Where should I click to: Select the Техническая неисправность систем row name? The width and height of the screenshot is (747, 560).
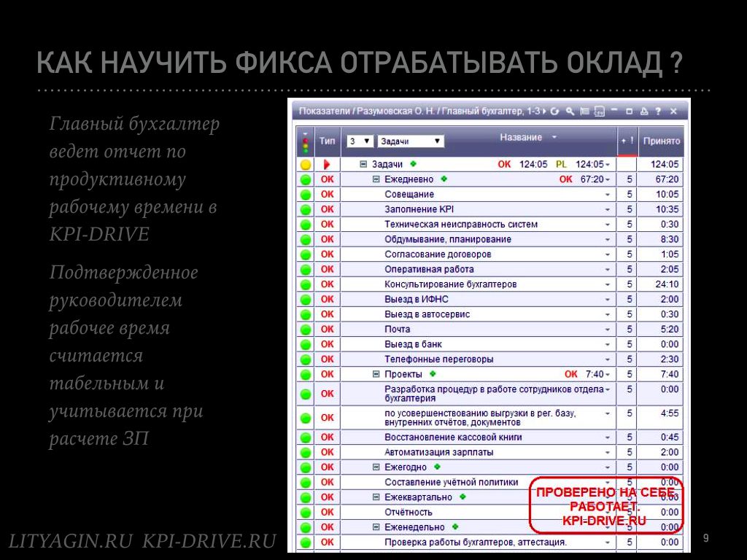click(x=461, y=225)
